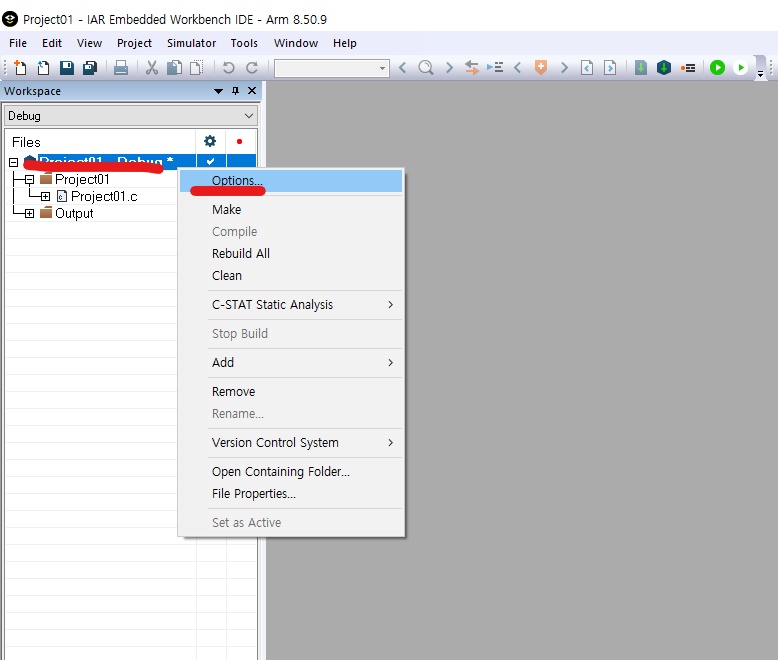Open the Window menu
The image size is (778, 660).
pos(296,43)
